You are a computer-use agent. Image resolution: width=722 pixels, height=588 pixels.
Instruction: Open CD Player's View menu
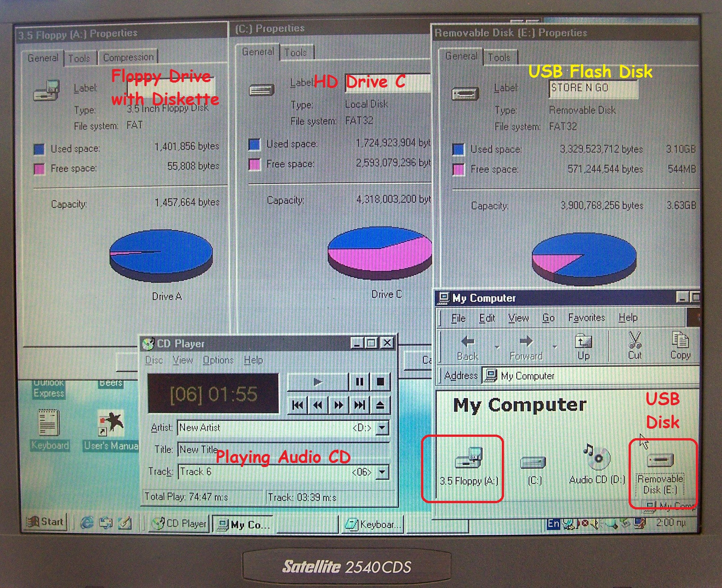pos(183,360)
